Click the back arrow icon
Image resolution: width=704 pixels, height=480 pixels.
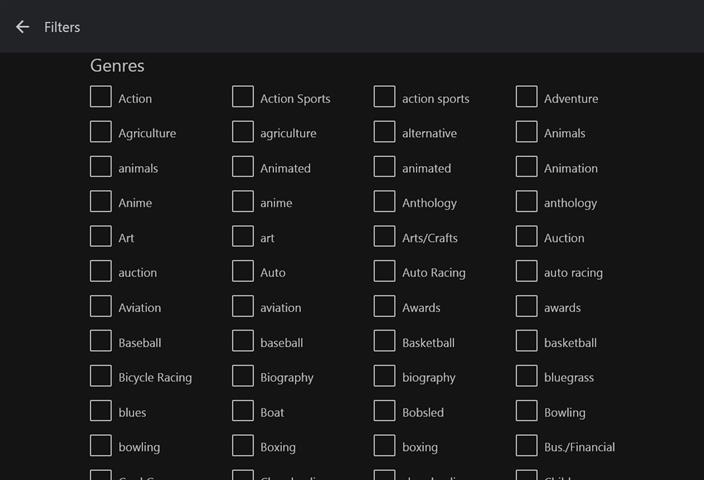click(22, 27)
